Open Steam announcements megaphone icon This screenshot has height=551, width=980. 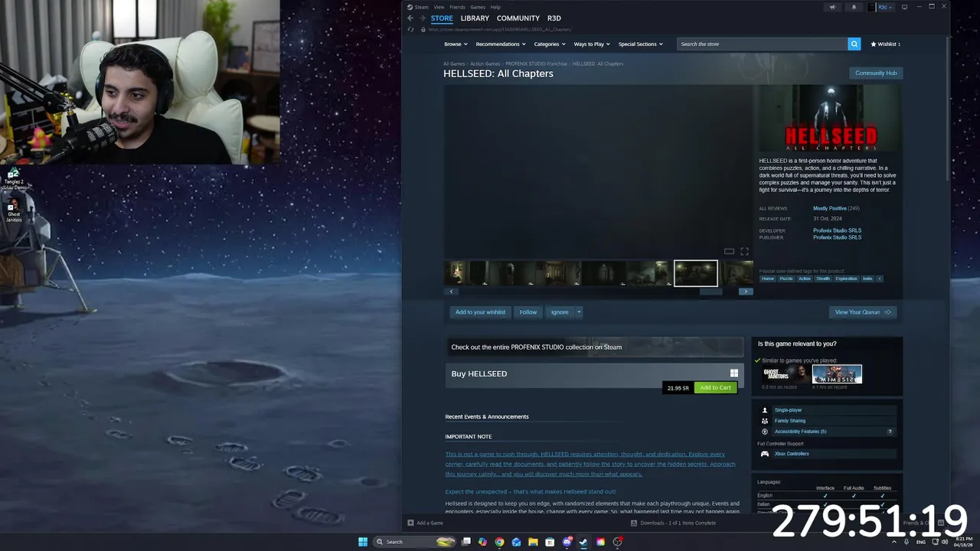tap(832, 8)
